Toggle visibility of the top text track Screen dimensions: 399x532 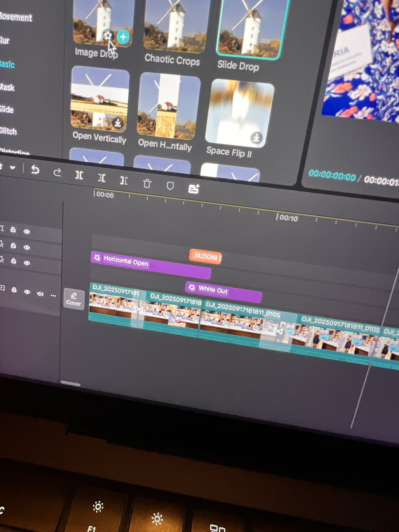pos(27,232)
